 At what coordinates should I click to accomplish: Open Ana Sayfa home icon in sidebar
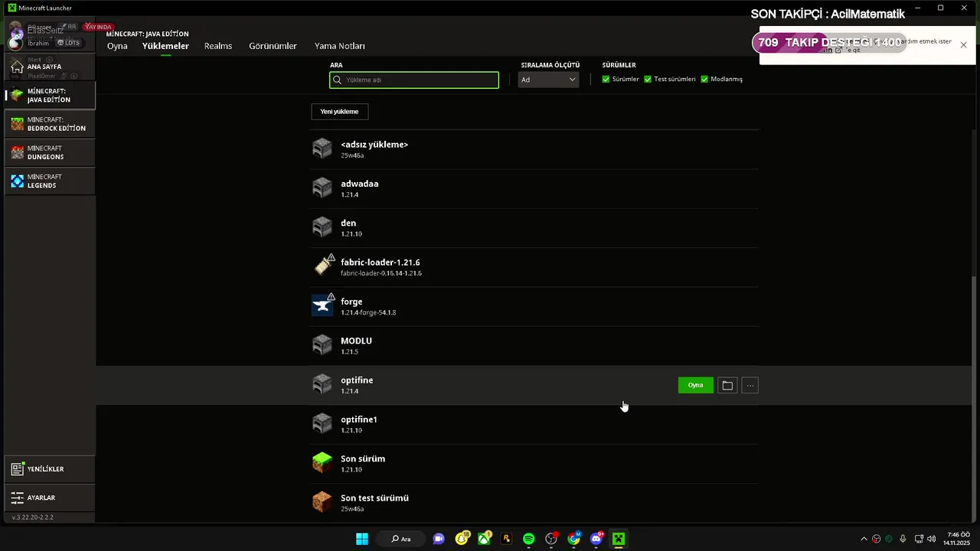[x=17, y=67]
